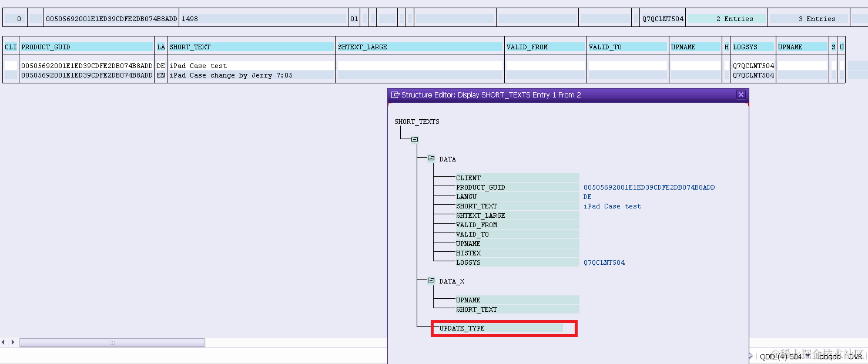Select the LANGU field in the tree
The height and width of the screenshot is (364, 868).
tap(517, 197)
